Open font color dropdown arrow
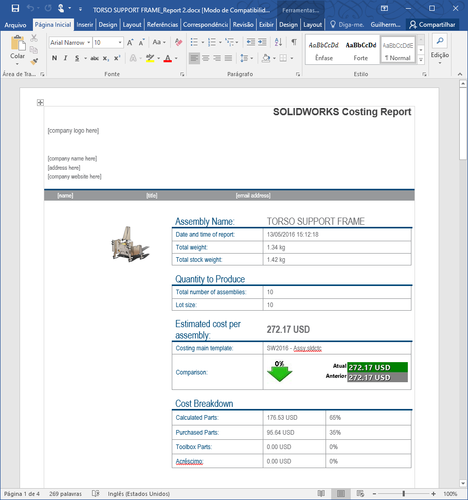Viewport: 468px width, 500px height. 176,58
